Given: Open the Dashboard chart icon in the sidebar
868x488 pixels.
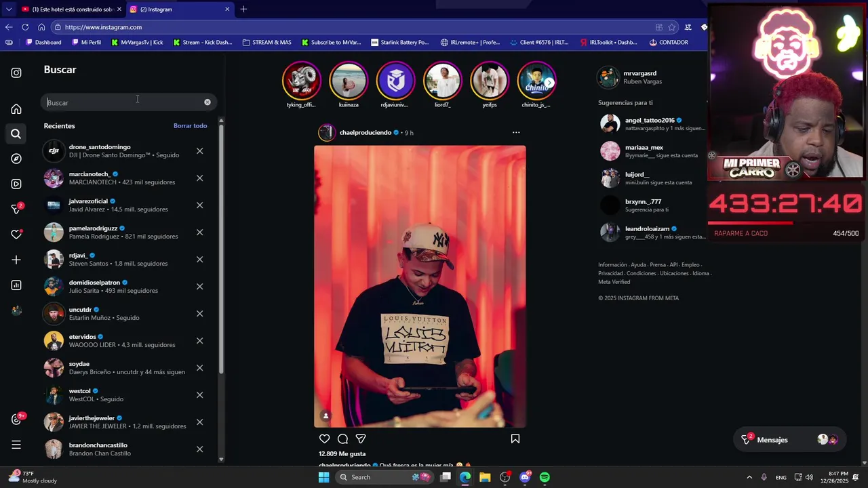Looking at the screenshot, I should [x=16, y=285].
